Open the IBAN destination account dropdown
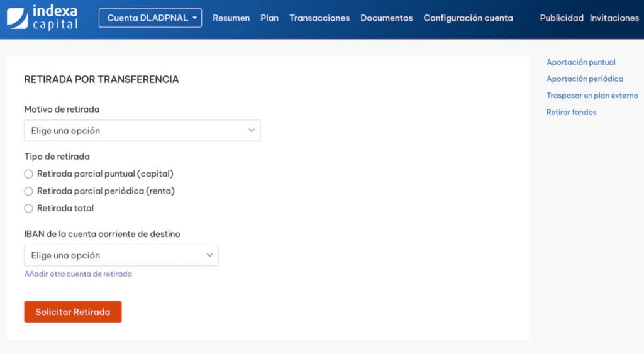 pos(121,255)
